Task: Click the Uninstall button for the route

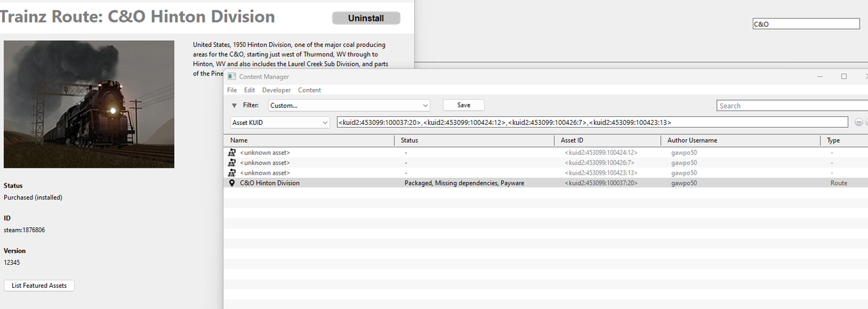Action: pos(366,18)
